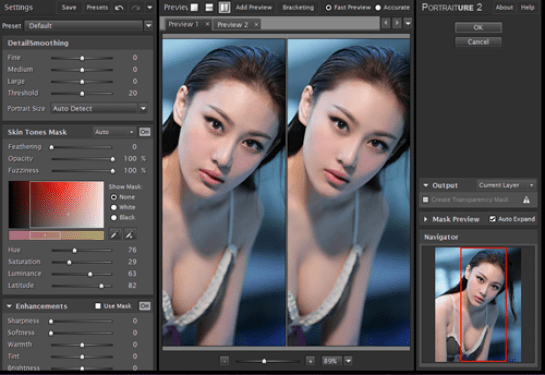The image size is (545, 375).
Task: Click the Hue slider
Action: [x=82, y=250]
